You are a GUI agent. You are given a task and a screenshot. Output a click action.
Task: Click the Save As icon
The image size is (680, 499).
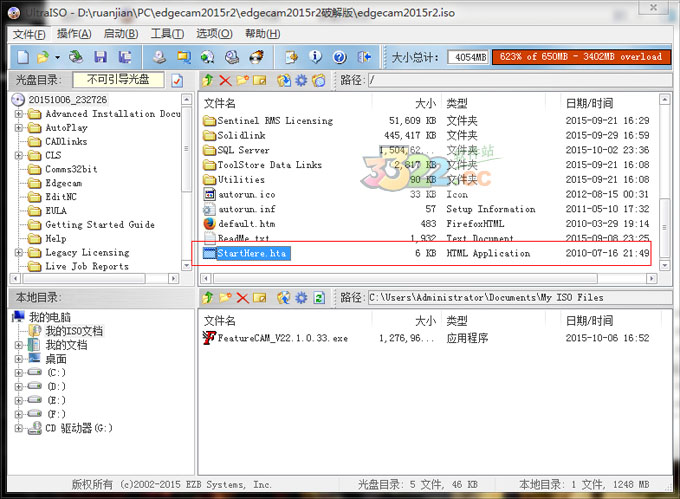point(125,57)
